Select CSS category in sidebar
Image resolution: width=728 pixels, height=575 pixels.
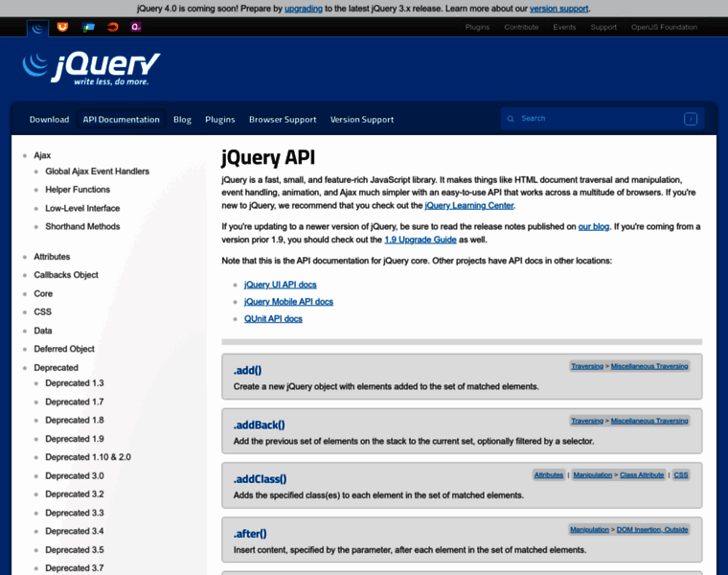[43, 311]
